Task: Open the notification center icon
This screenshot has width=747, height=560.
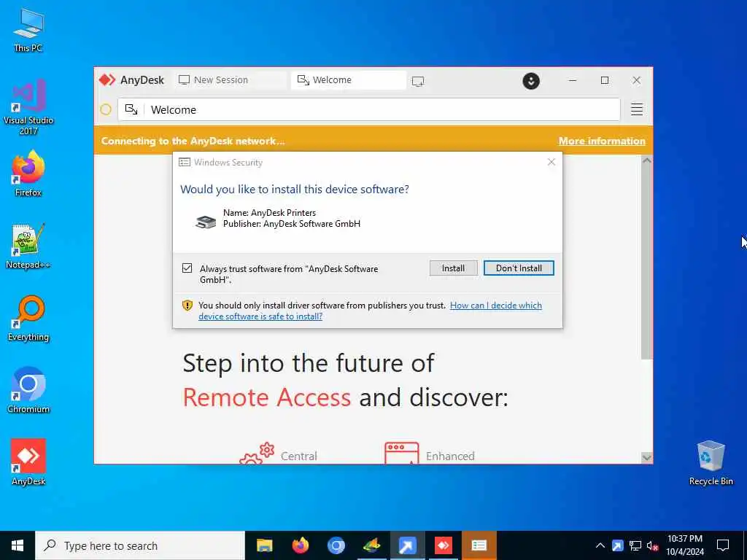Action: pyautogui.click(x=723, y=545)
